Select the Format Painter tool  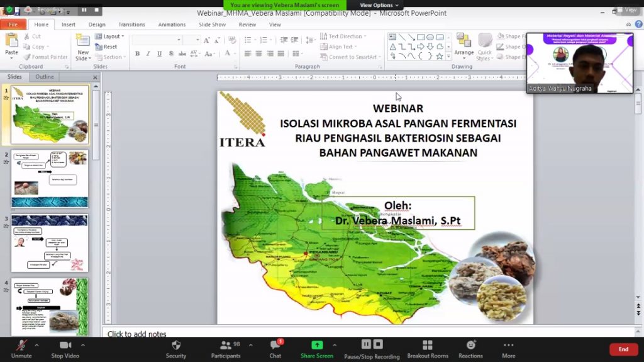pyautogui.click(x=45, y=57)
